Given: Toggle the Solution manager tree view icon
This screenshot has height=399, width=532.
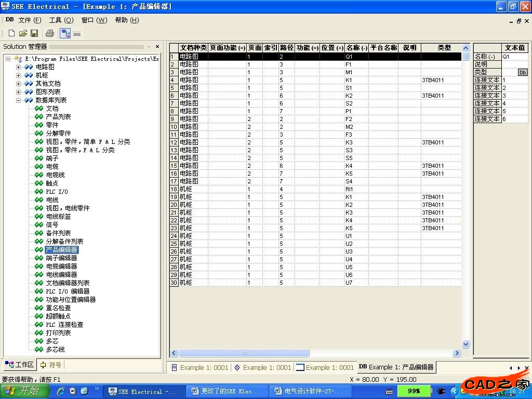Looking at the screenshot, I should click(65, 33).
